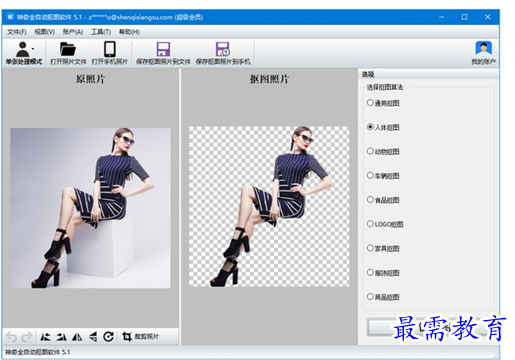
Task: Minimize the cutout software window
Action: click(x=442, y=17)
